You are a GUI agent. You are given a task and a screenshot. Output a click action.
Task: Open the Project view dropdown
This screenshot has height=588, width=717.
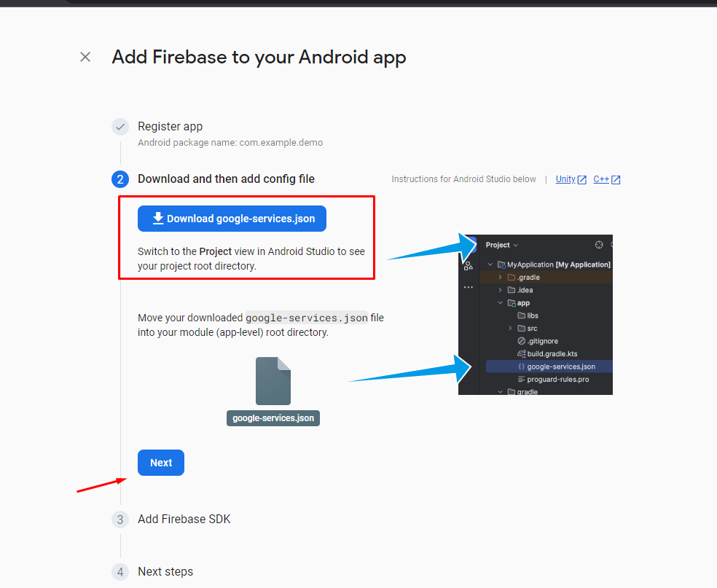point(502,246)
